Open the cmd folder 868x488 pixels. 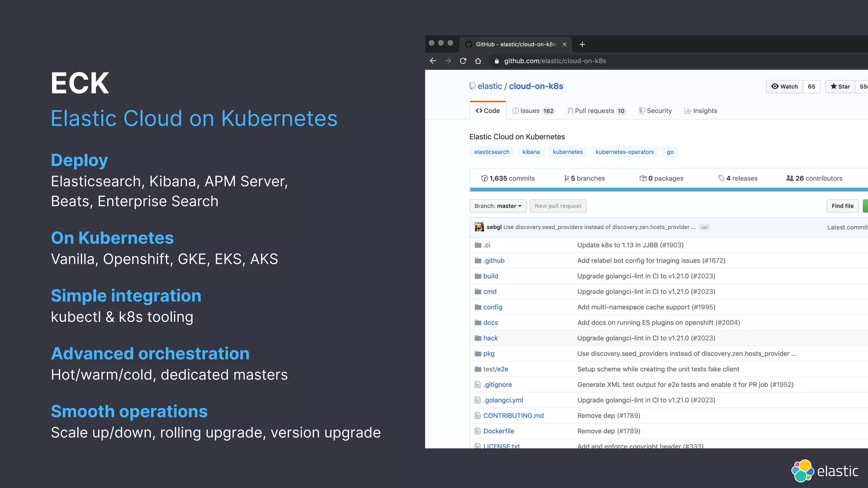[x=490, y=291]
